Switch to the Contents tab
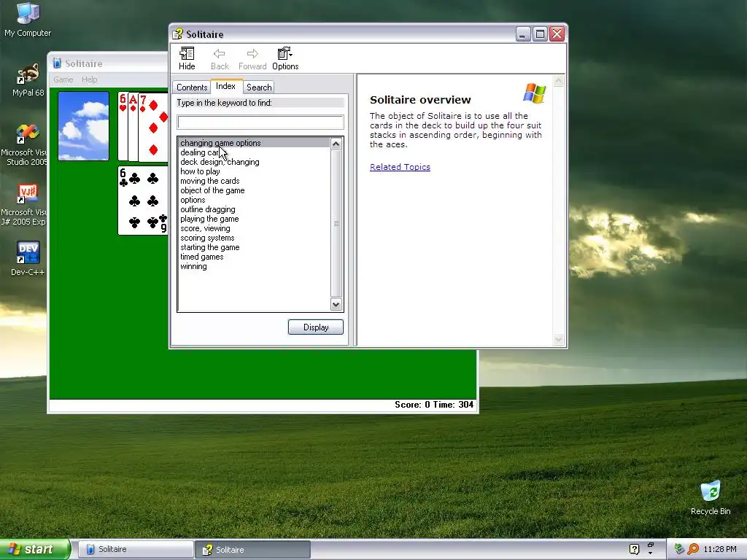This screenshot has height=560, width=747. [x=192, y=87]
